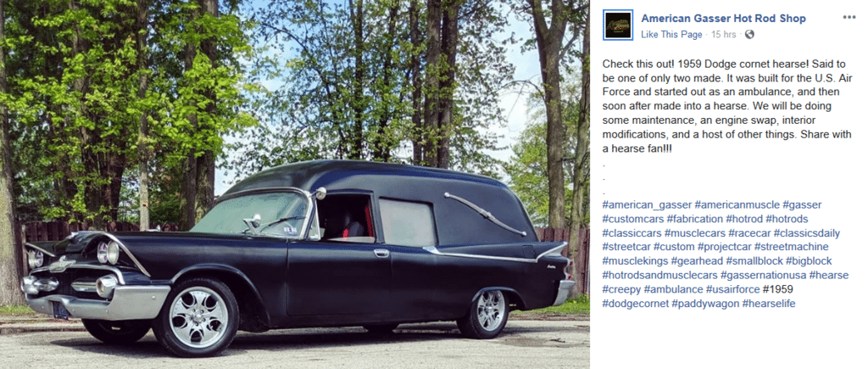Follow the #american_gasser hashtag
The height and width of the screenshot is (369, 868).
(x=647, y=205)
